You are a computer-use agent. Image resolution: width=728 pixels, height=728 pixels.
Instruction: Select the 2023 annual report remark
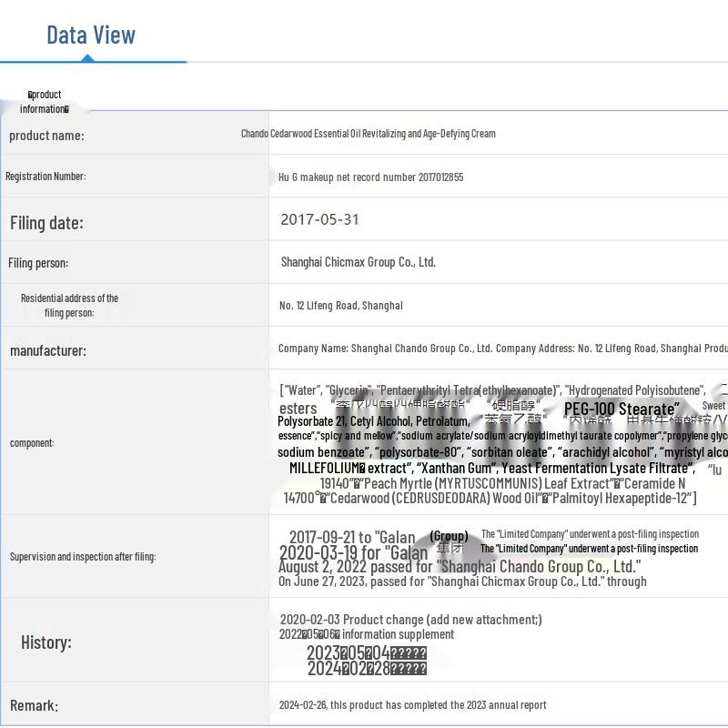pos(413,704)
